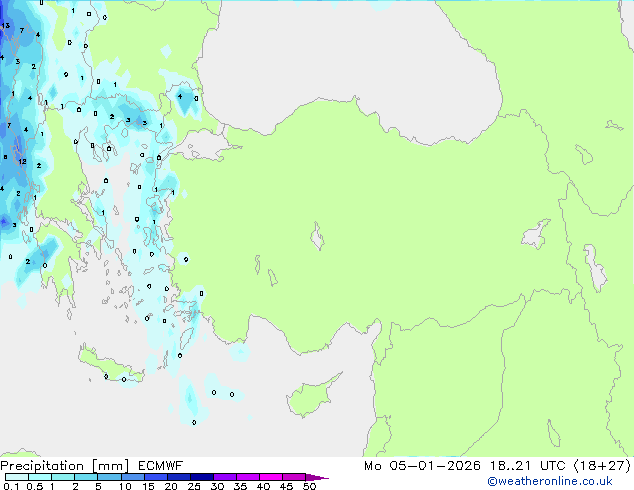Click the '50' legend scale label

point(309,486)
